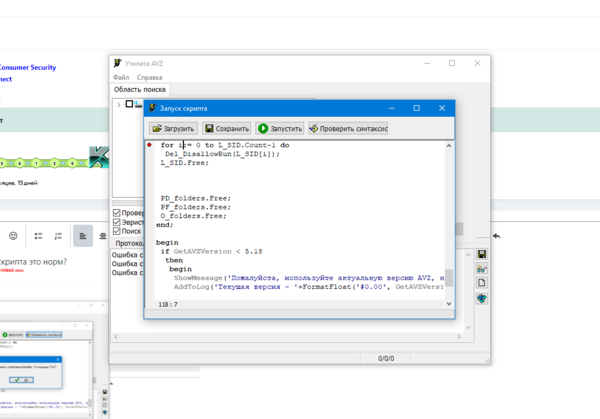Open the Справка menu in AVZ window
600x419 pixels.
click(x=149, y=77)
